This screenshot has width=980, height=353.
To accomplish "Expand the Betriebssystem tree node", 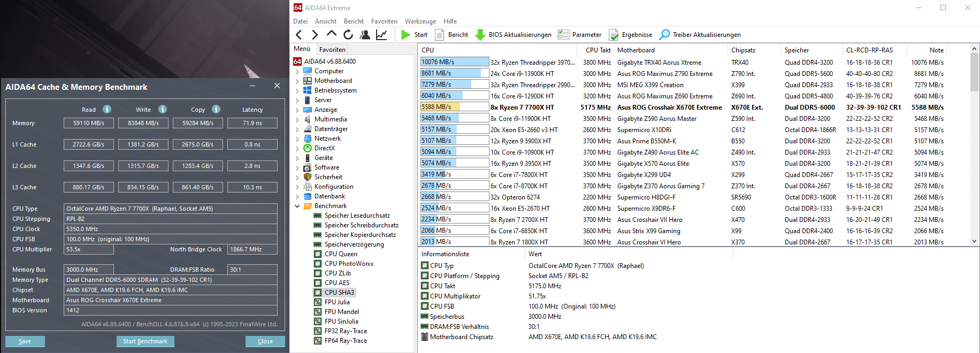I will (x=297, y=90).
